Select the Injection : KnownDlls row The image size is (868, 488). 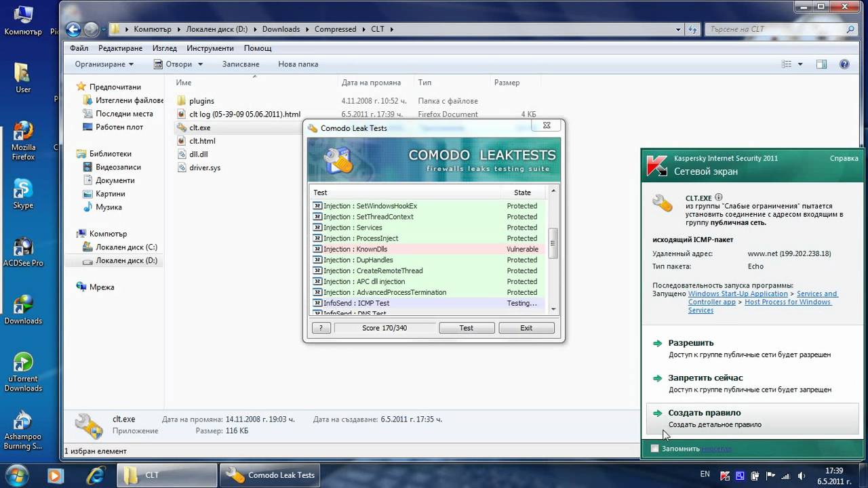pos(429,249)
